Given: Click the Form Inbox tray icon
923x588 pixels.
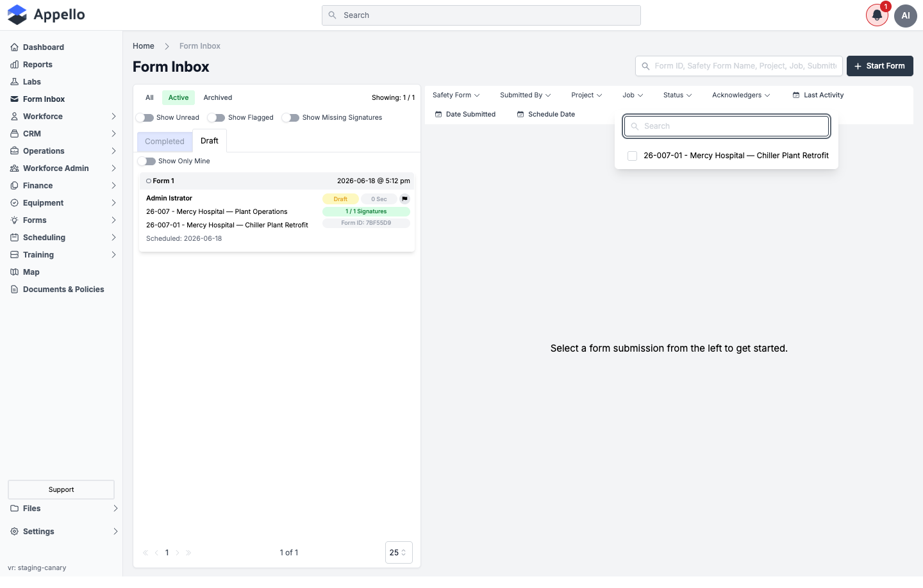Looking at the screenshot, I should click(x=14, y=99).
